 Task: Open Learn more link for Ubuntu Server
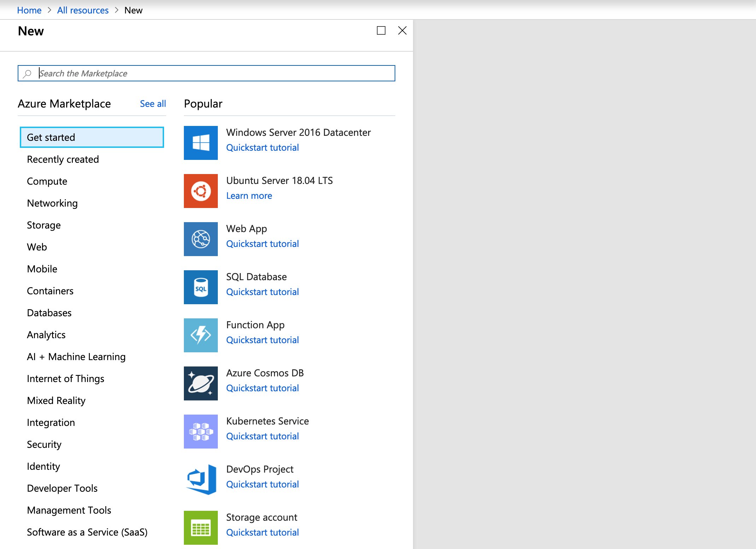249,196
